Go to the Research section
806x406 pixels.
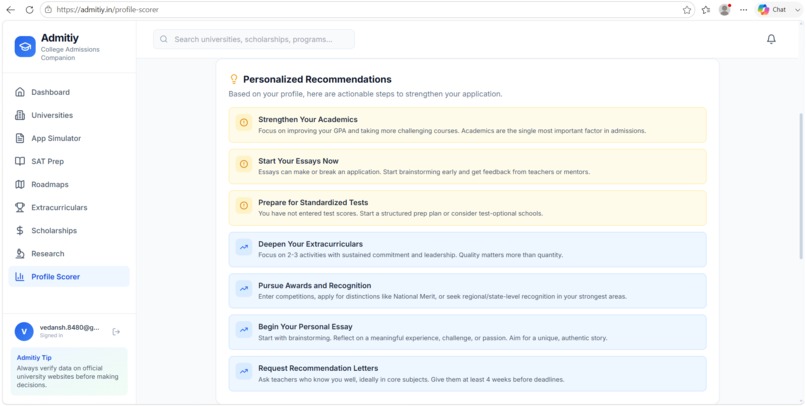click(x=69, y=254)
